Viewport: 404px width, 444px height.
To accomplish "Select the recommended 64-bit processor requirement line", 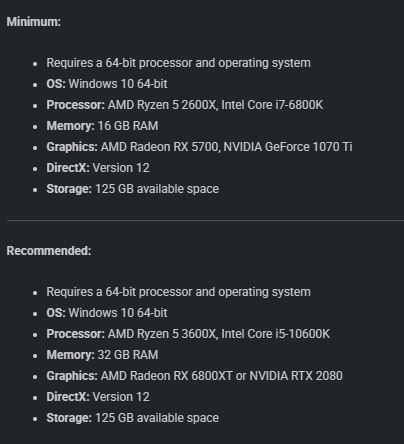I will [178, 292].
